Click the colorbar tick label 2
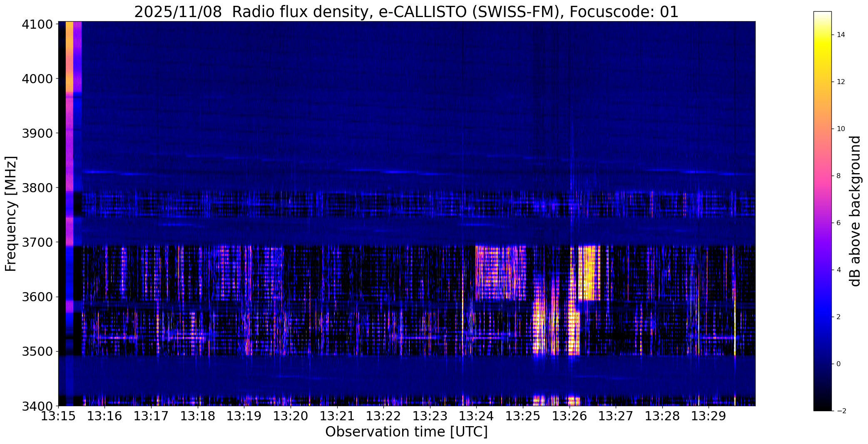The height and width of the screenshot is (444, 868). [838, 317]
